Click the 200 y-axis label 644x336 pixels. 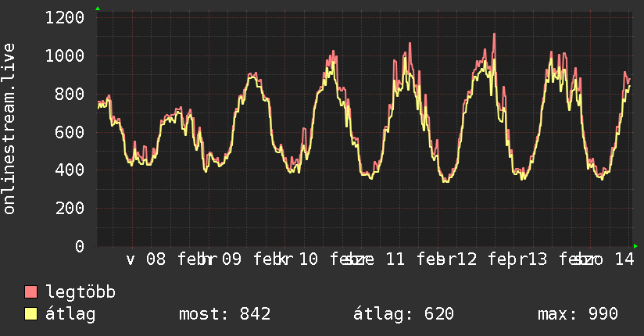[x=70, y=209]
